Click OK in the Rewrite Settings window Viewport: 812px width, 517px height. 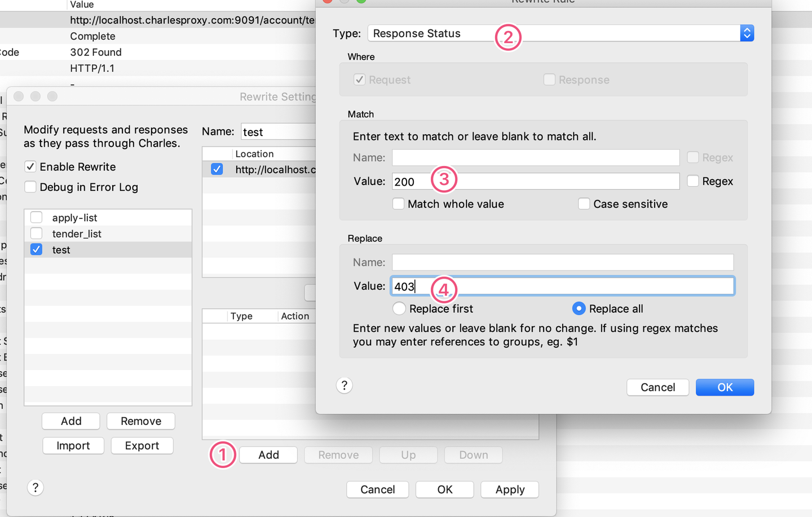pos(445,490)
